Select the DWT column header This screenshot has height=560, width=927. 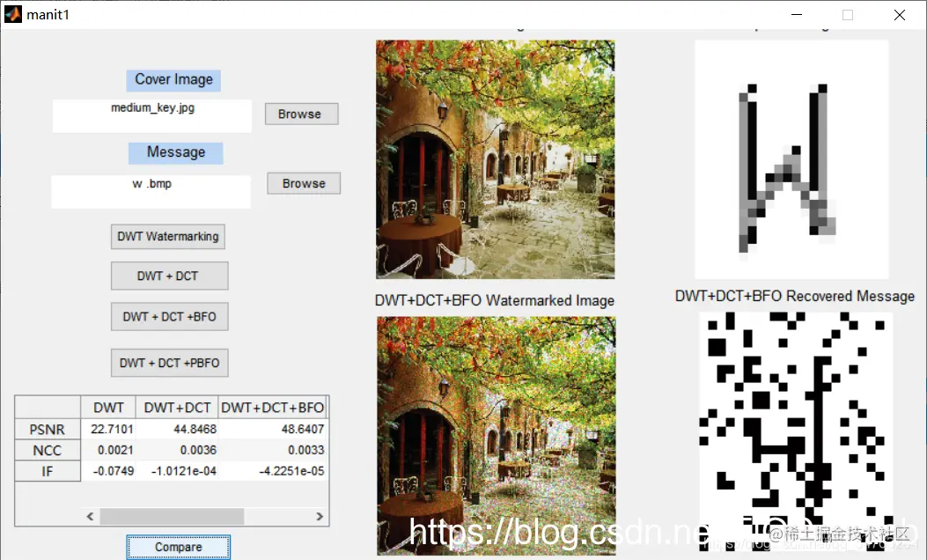click(x=108, y=408)
